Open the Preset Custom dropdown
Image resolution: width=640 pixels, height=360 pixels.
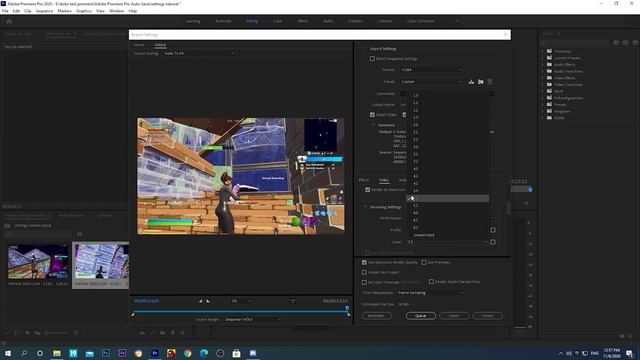click(431, 82)
